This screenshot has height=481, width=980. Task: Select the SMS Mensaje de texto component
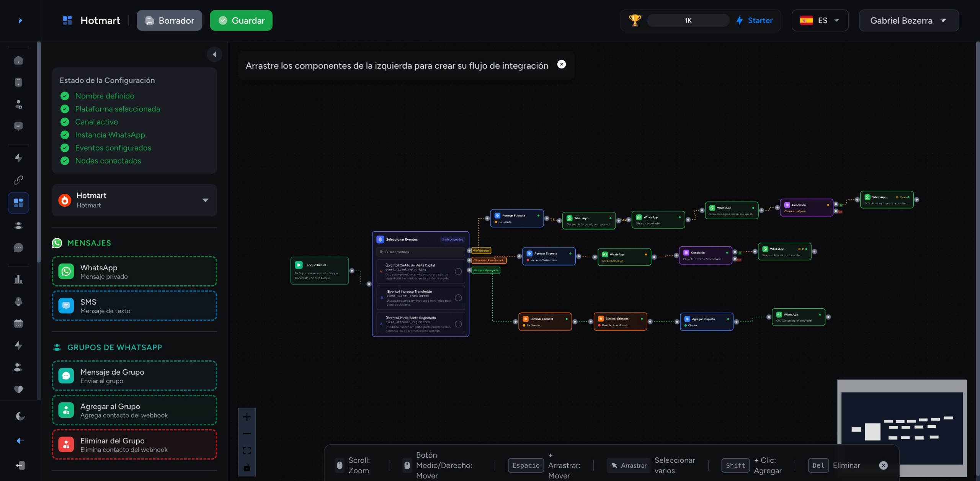pos(134,306)
